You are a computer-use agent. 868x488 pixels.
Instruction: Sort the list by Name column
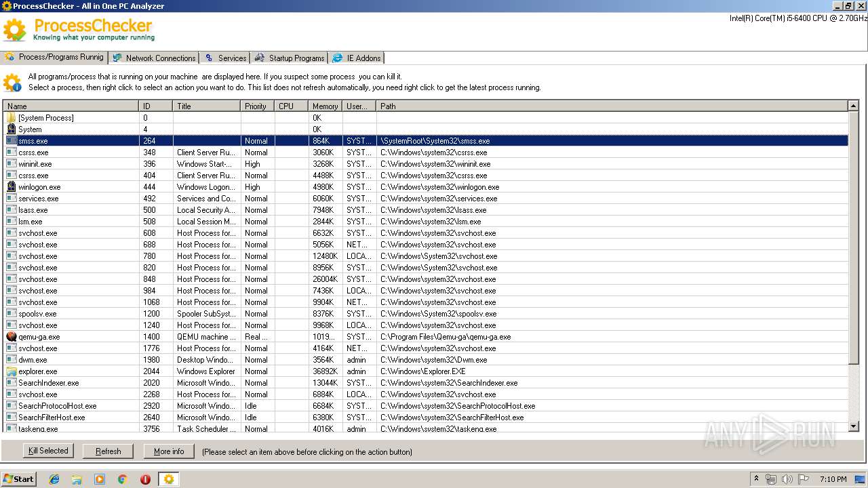coord(71,106)
